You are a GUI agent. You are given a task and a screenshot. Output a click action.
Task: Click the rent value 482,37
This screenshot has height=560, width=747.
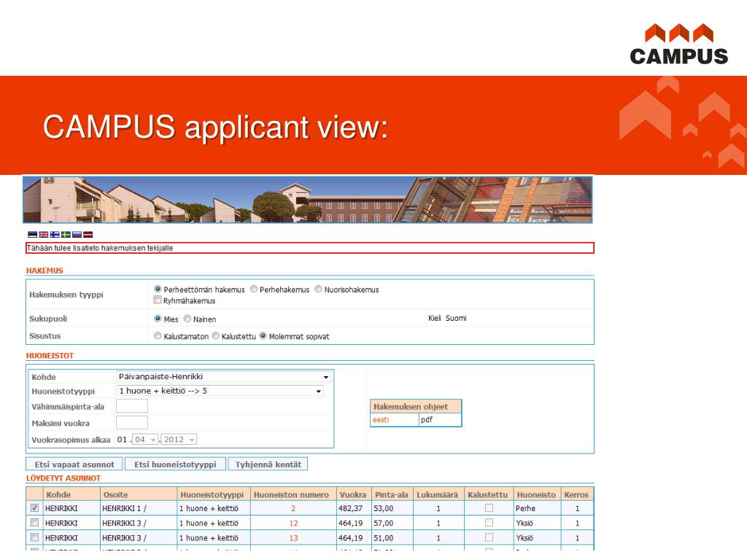tap(351, 508)
